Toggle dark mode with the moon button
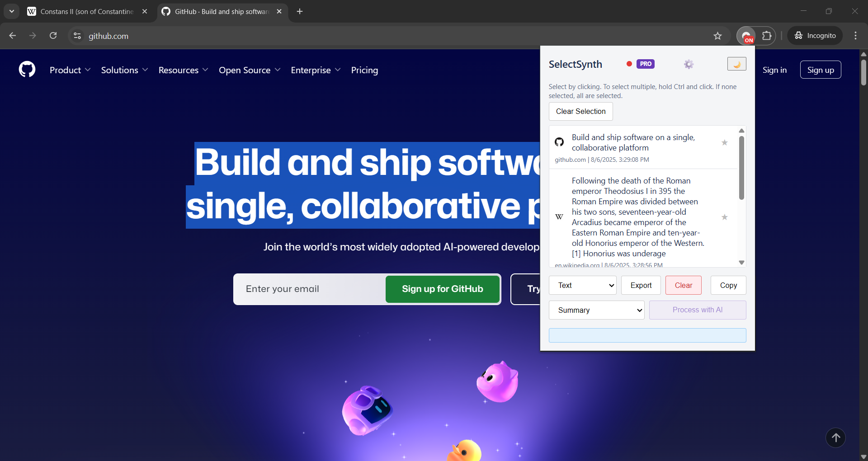 736,64
